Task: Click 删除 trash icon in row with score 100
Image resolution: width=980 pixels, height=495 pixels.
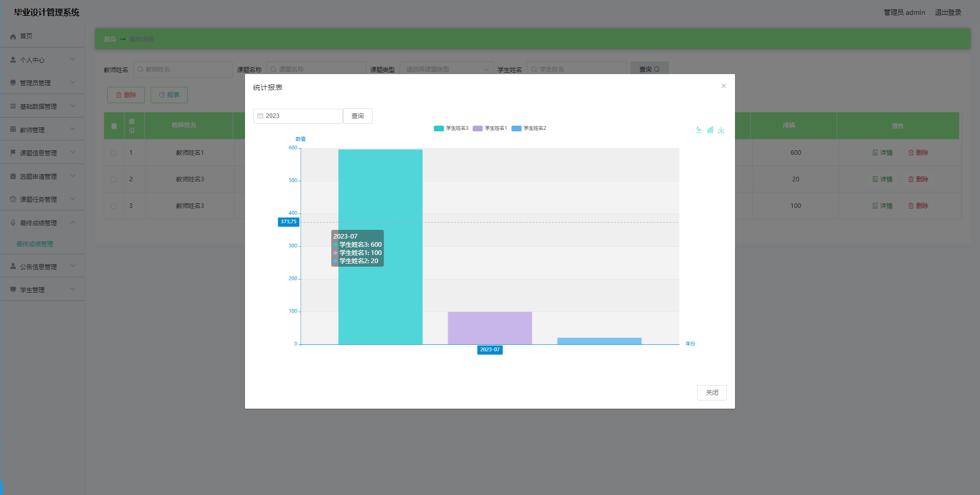Action: click(911, 206)
